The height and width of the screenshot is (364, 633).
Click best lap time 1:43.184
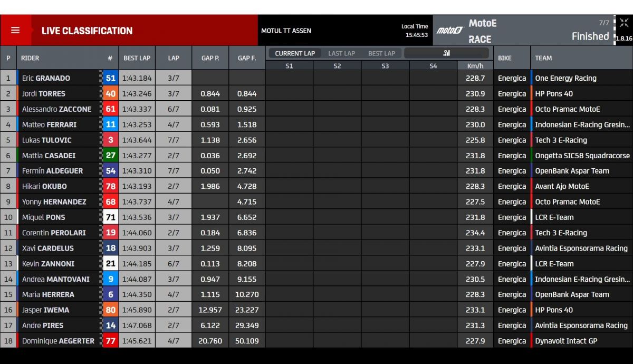click(137, 78)
